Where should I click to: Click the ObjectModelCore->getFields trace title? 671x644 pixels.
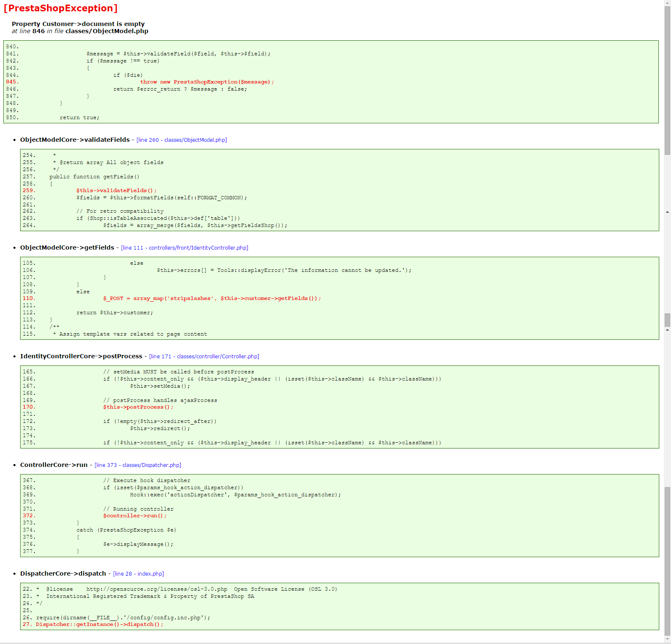point(67,248)
